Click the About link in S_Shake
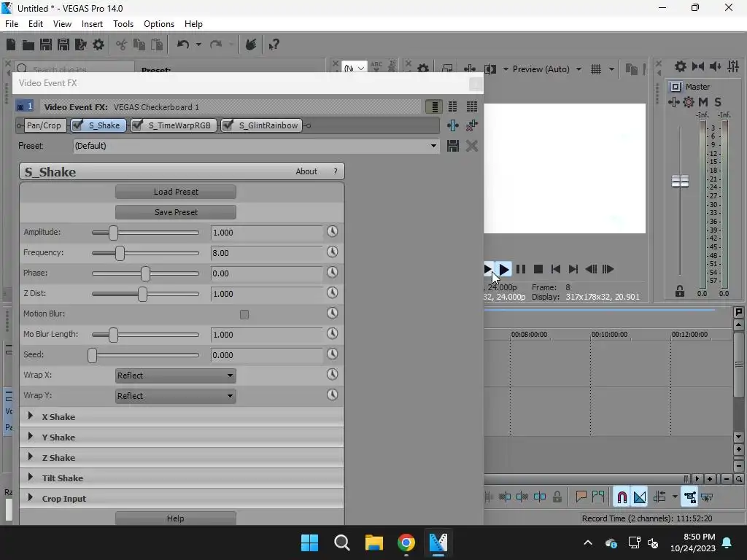This screenshot has width=747, height=560. point(306,171)
